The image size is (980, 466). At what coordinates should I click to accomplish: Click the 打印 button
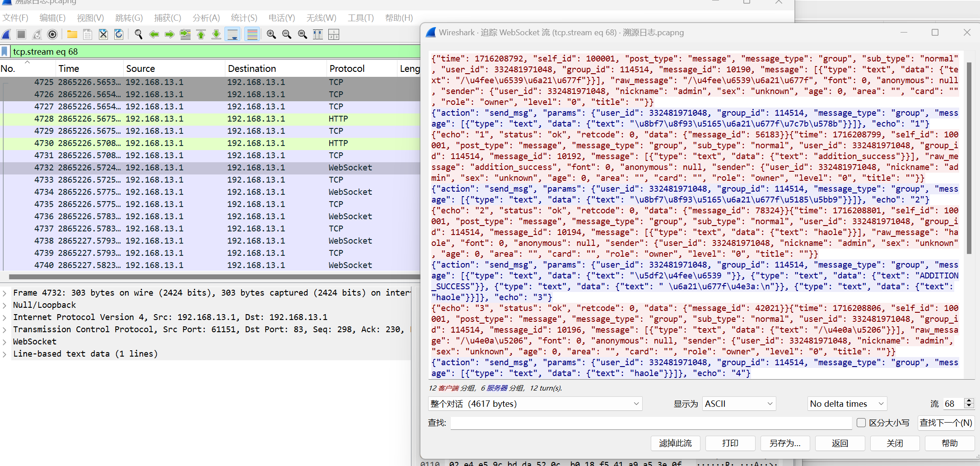click(730, 443)
